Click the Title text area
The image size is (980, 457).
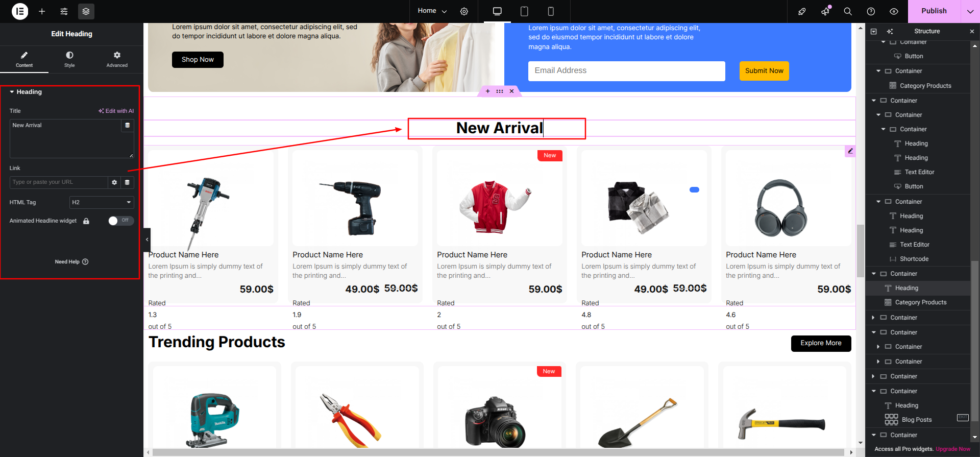click(x=65, y=139)
